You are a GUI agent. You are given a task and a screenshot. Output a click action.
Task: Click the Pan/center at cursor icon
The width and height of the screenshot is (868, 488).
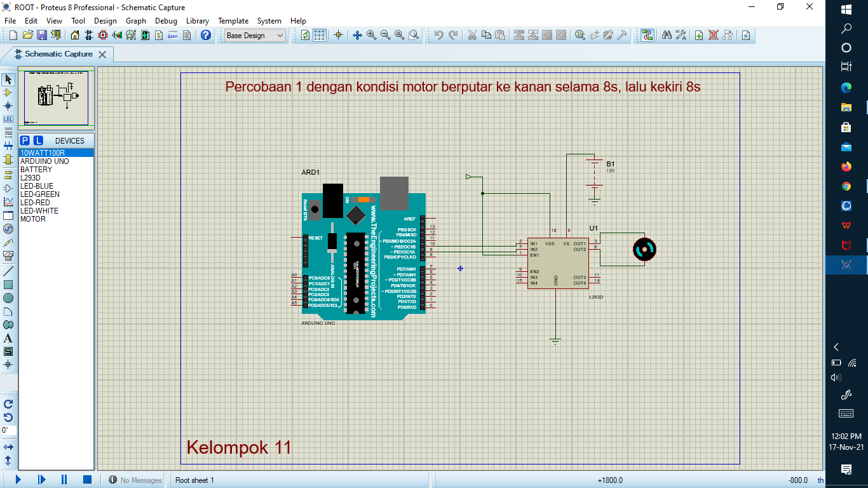[x=357, y=36]
